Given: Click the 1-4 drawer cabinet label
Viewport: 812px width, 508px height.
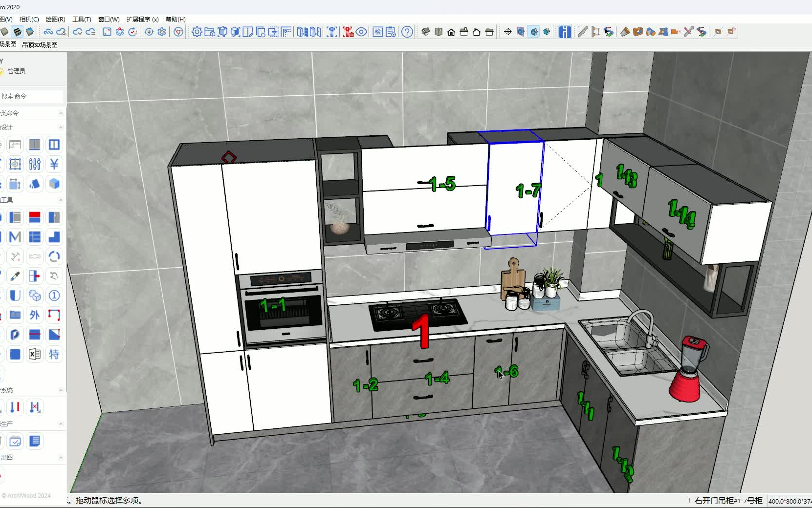Looking at the screenshot, I should click(x=437, y=378).
